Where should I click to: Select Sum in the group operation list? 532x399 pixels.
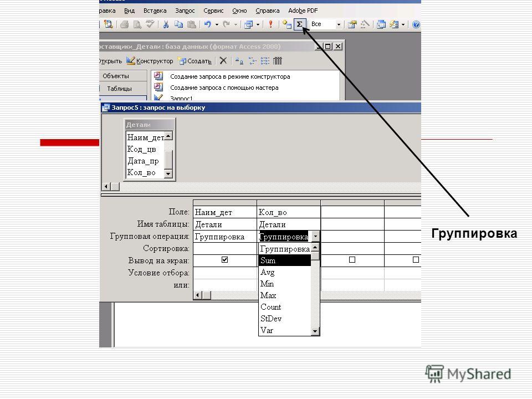click(x=285, y=260)
